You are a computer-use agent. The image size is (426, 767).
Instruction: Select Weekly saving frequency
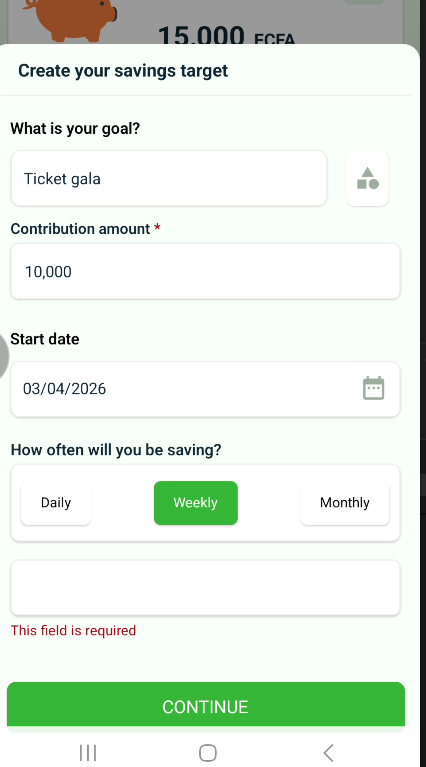(x=196, y=503)
